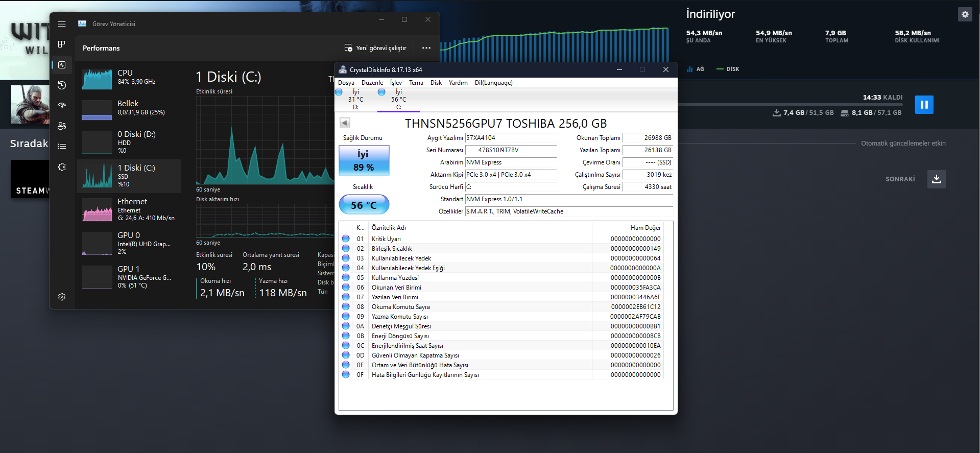Pause the current Steam download
Viewport: 980px width, 453px height.
[x=924, y=105]
